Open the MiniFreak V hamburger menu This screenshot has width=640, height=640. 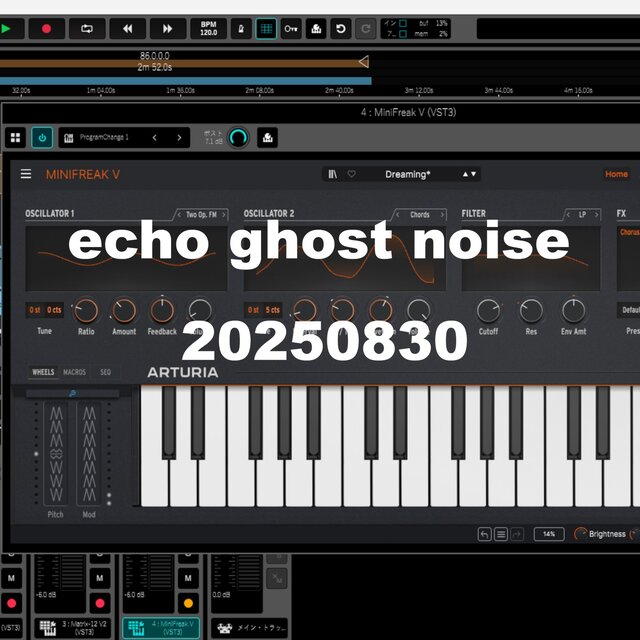coord(26,174)
